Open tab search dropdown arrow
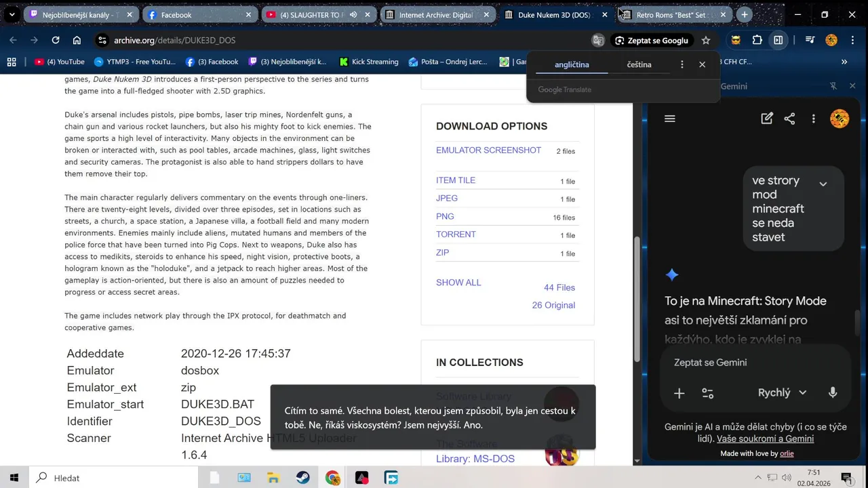Image resolution: width=868 pixels, height=488 pixels. pyautogui.click(x=12, y=15)
